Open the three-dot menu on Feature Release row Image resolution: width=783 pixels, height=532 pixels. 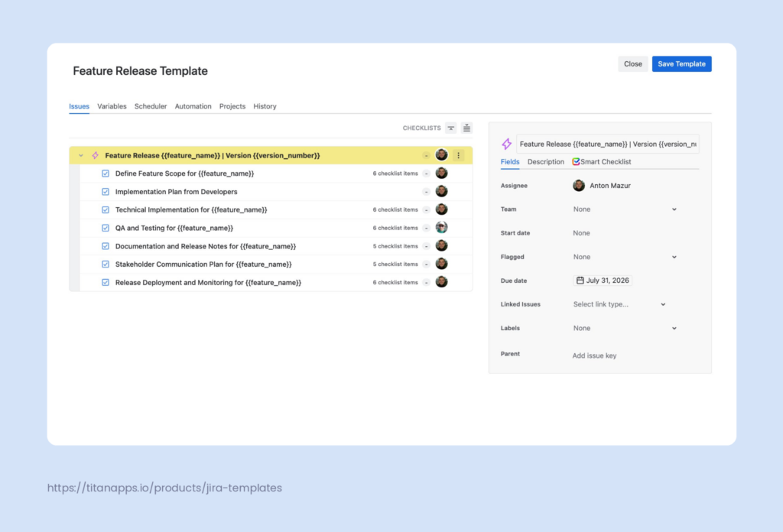pyautogui.click(x=459, y=156)
